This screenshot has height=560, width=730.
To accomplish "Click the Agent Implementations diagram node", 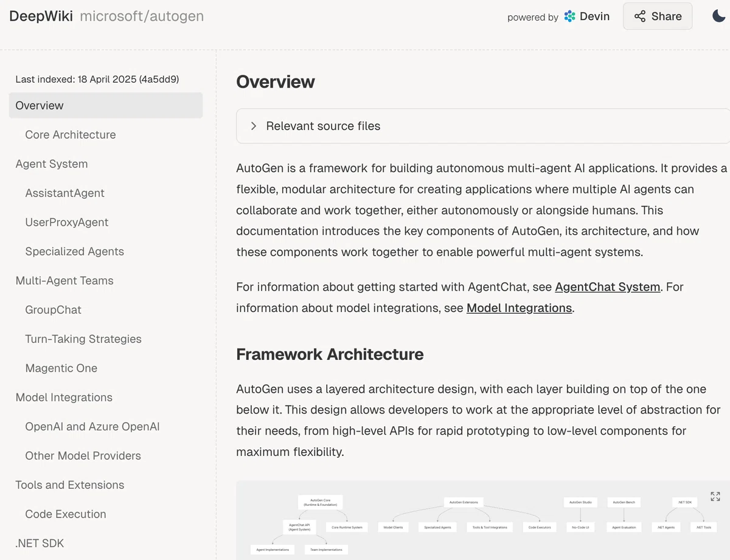I will (273, 549).
